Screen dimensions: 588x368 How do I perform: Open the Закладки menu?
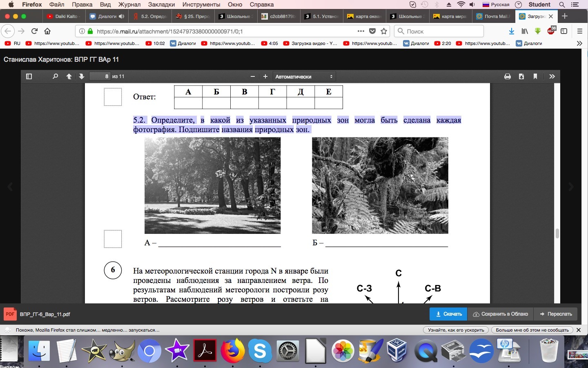click(x=163, y=4)
